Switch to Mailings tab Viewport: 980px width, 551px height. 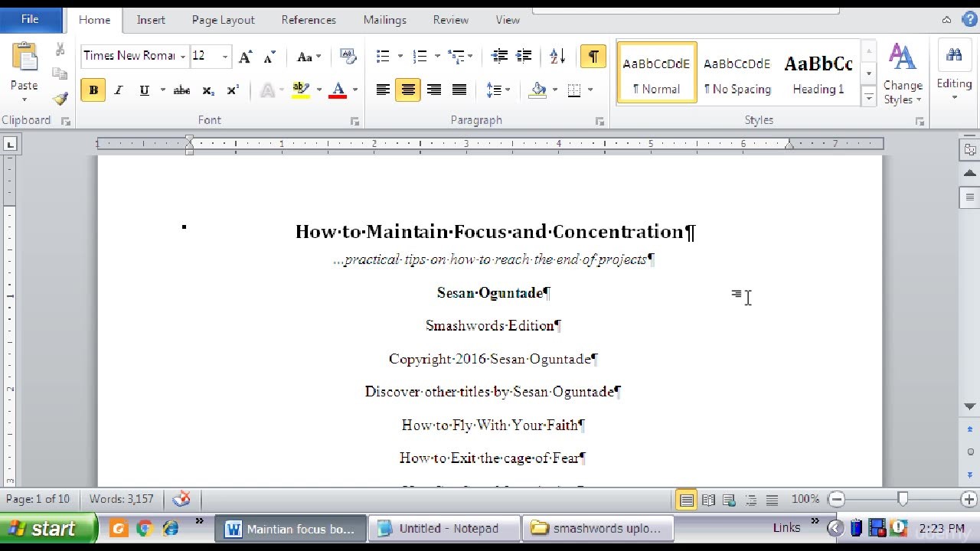click(384, 20)
